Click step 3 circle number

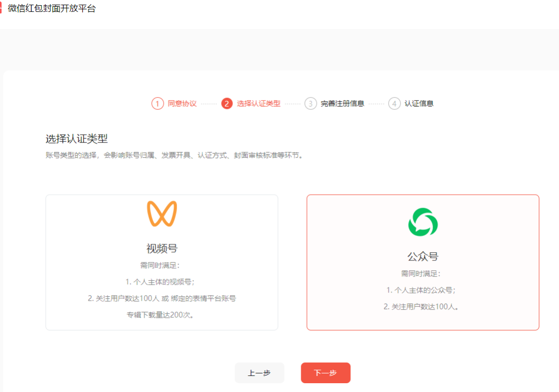311,104
